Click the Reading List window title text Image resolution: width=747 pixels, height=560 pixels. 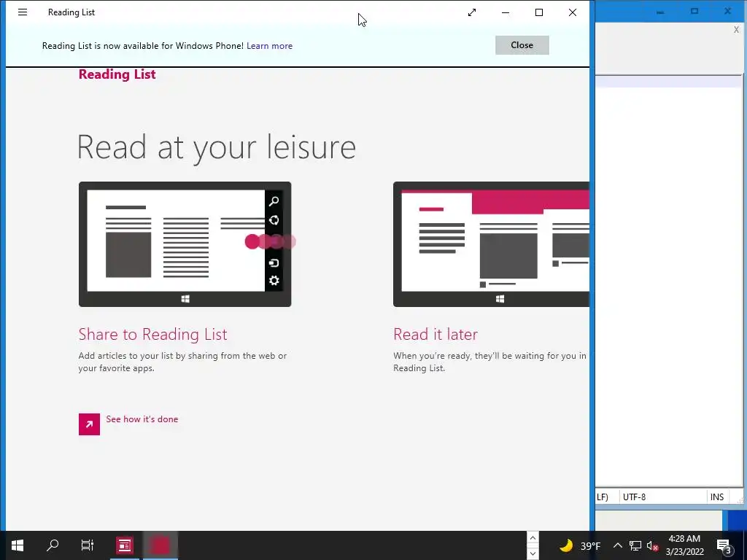pos(71,12)
